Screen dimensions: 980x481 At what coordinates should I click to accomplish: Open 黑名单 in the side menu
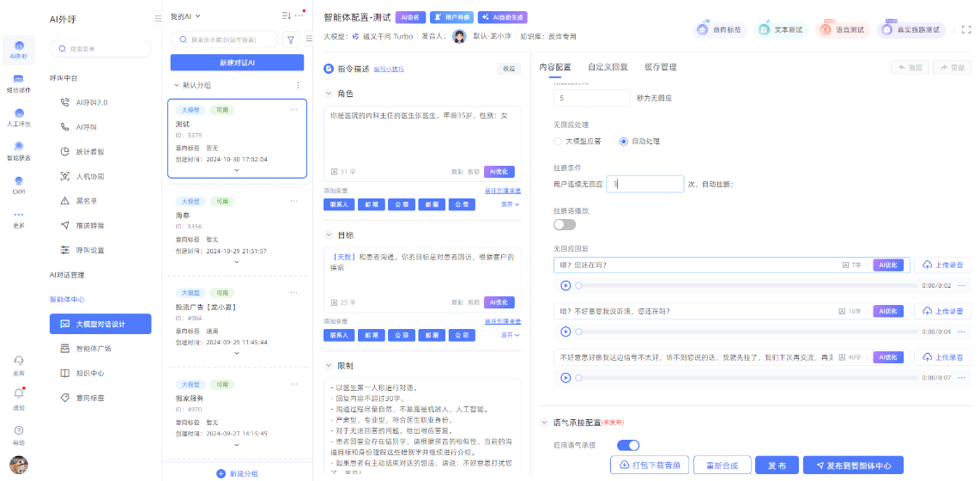point(86,200)
